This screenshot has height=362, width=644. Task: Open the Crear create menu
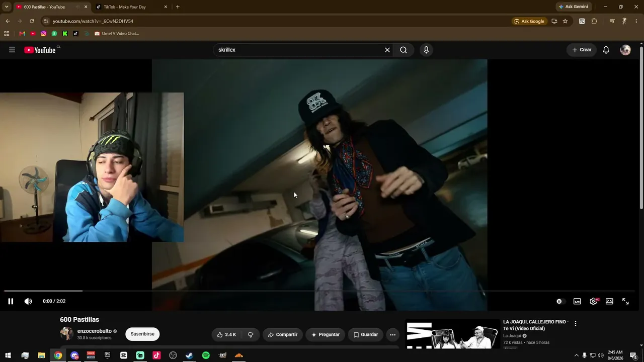pyautogui.click(x=582, y=50)
